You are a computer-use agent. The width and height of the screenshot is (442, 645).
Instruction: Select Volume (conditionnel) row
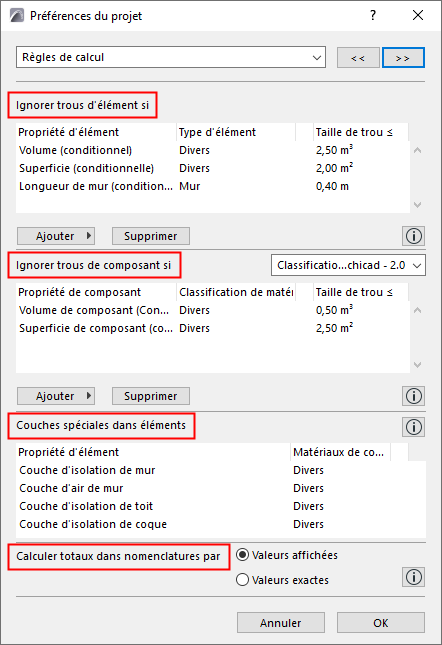click(213, 150)
